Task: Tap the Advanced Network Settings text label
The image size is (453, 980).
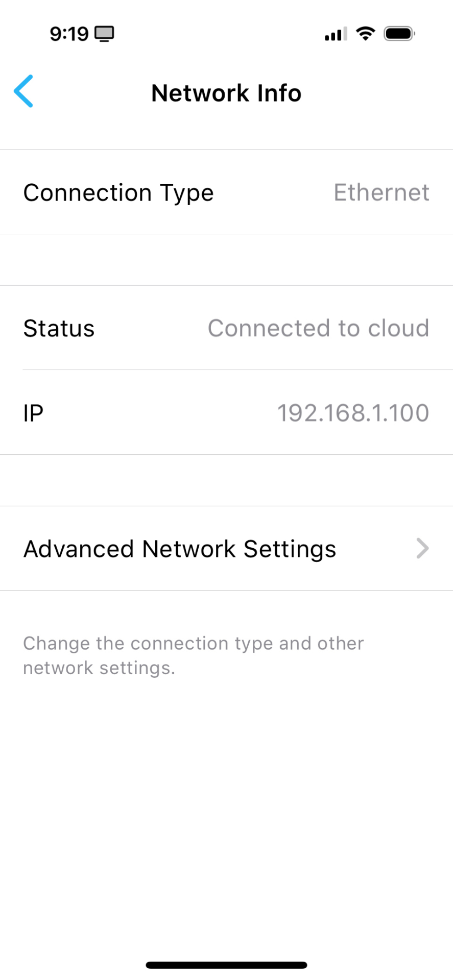Action: click(180, 549)
